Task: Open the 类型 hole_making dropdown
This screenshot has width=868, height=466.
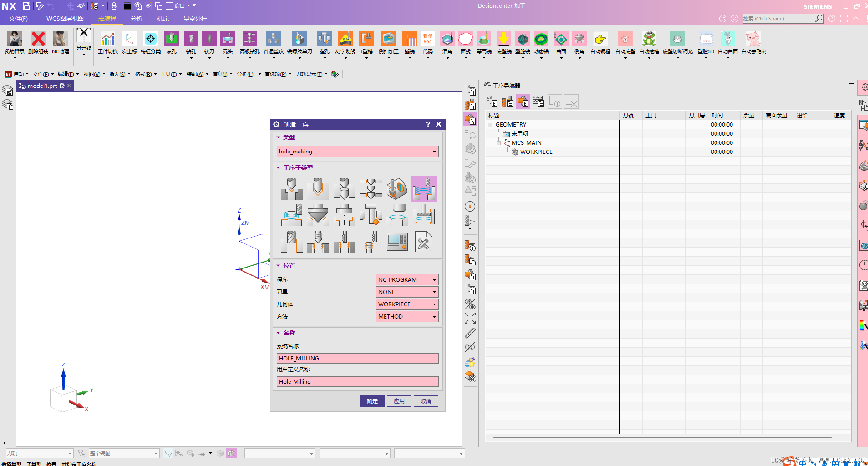Action: pos(358,151)
